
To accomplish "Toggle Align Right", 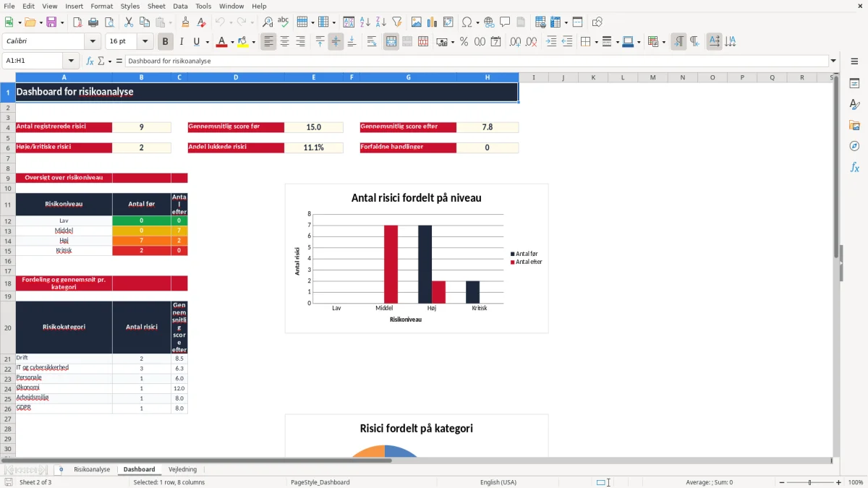I will point(300,42).
